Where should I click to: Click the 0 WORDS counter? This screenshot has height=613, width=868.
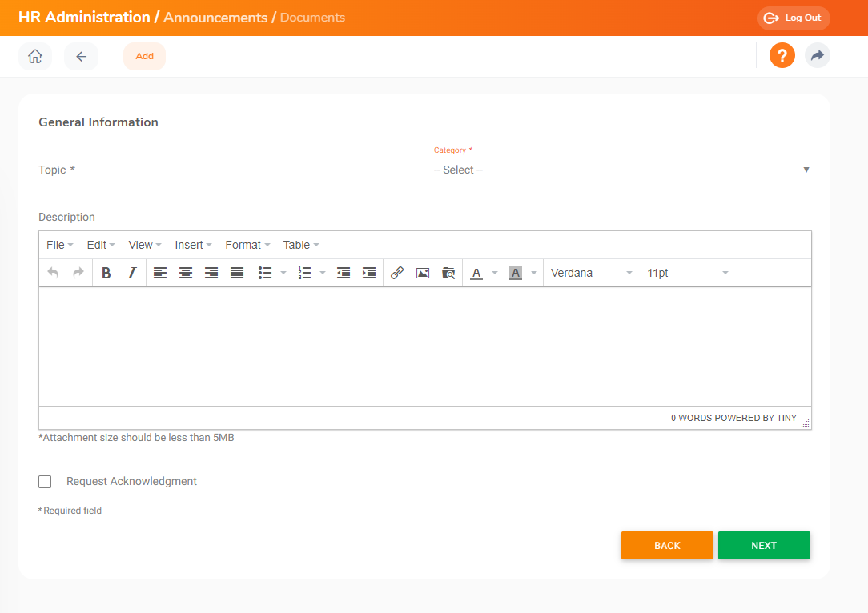[691, 418]
